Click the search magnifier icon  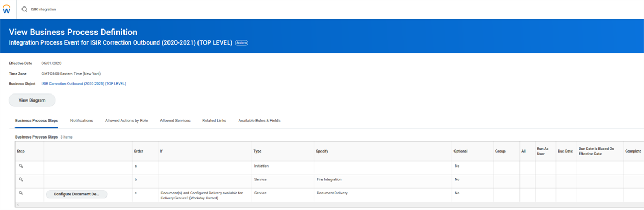25,9
